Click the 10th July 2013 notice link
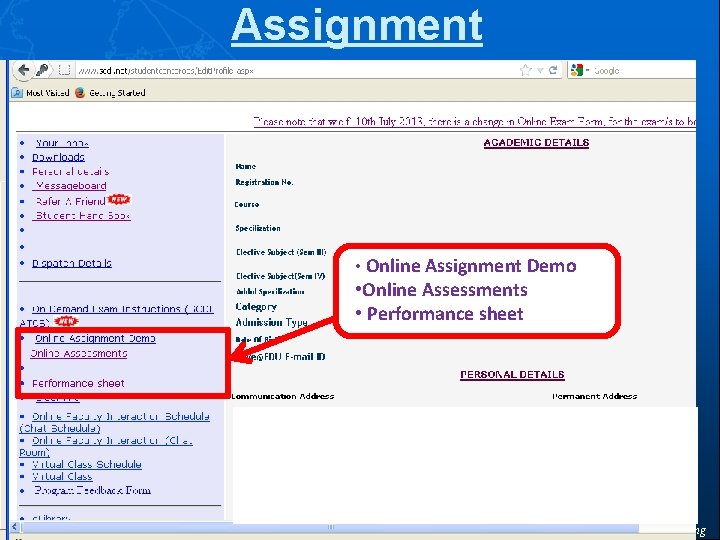The image size is (720, 540). click(475, 122)
